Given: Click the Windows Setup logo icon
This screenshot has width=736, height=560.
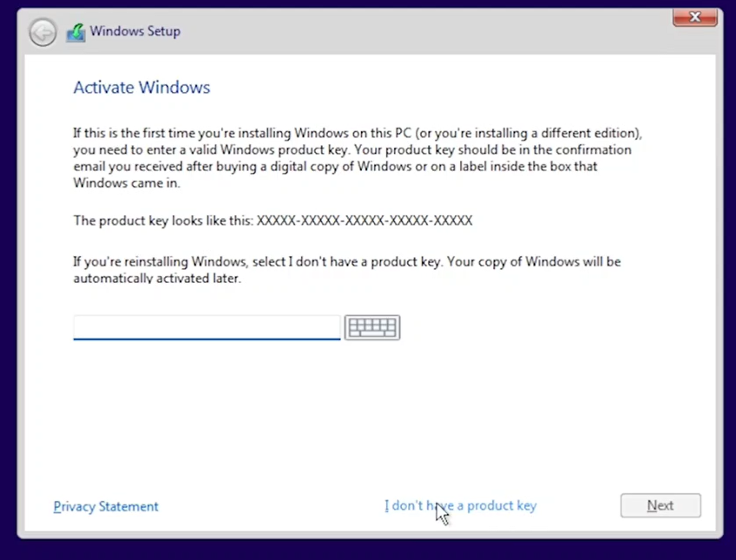Looking at the screenshot, I should tap(76, 32).
